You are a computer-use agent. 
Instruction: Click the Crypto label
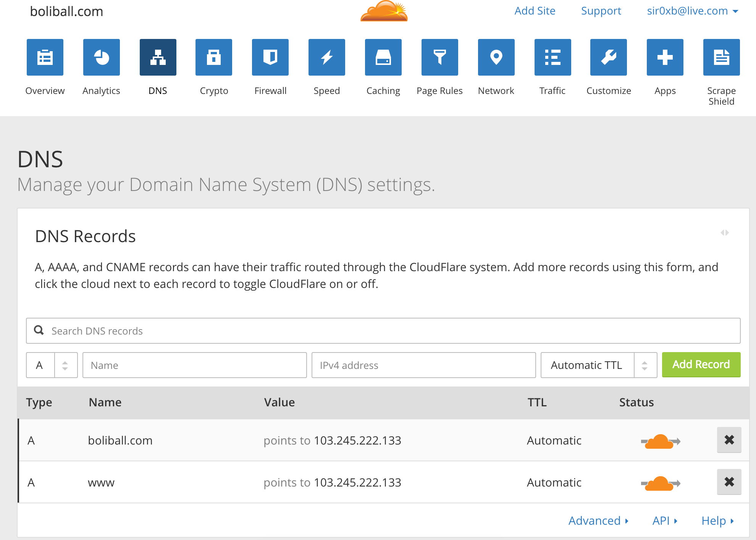[x=214, y=91]
